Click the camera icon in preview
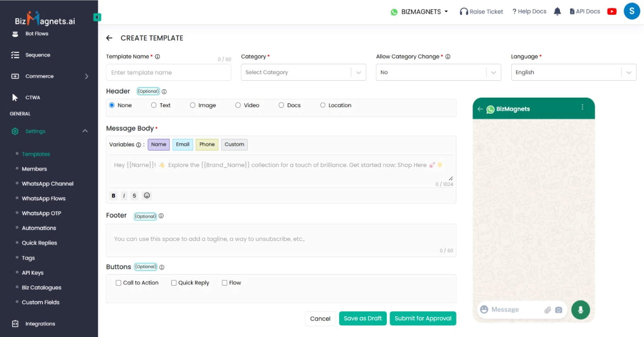Image resolution: width=644 pixels, height=337 pixels. pos(559,310)
